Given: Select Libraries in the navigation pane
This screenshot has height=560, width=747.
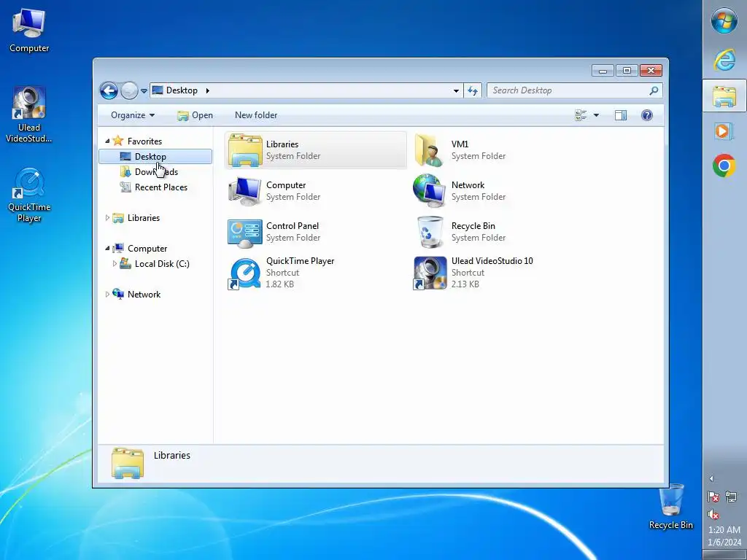Looking at the screenshot, I should (x=144, y=217).
